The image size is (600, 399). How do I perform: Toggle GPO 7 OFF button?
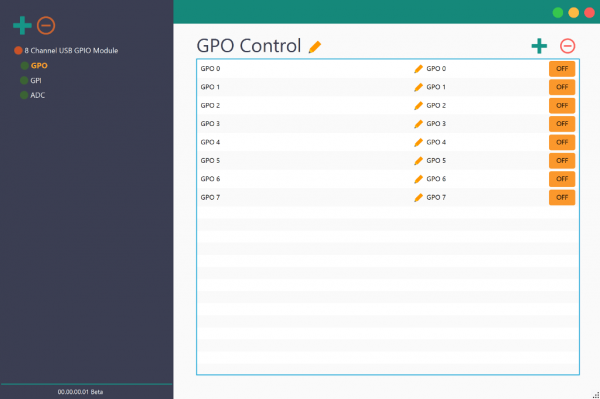(x=562, y=197)
